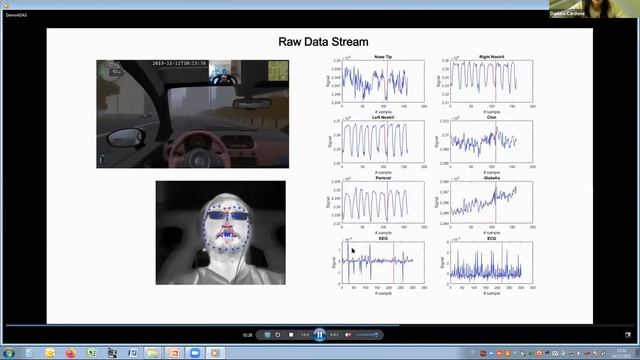Click the elapsed time display in the player
640x360 pixels.
point(247,335)
